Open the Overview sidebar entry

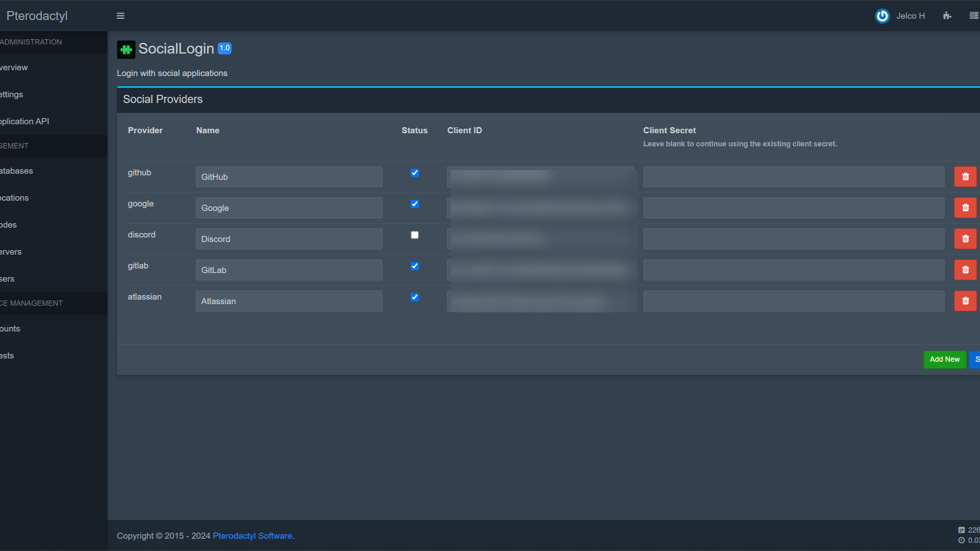click(13, 67)
